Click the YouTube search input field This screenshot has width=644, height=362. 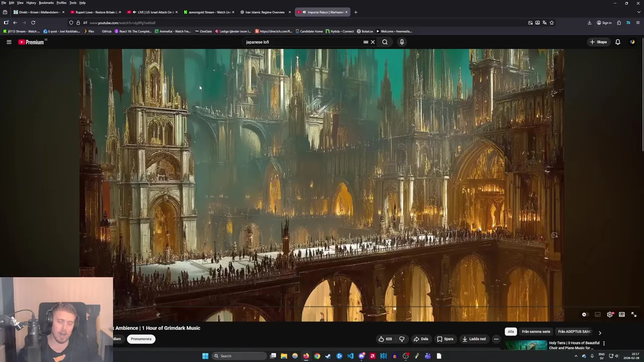point(302,42)
